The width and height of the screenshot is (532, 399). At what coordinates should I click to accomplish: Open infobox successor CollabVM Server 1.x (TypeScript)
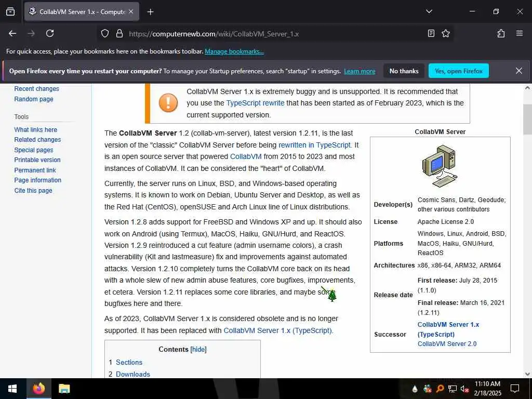[448, 329]
